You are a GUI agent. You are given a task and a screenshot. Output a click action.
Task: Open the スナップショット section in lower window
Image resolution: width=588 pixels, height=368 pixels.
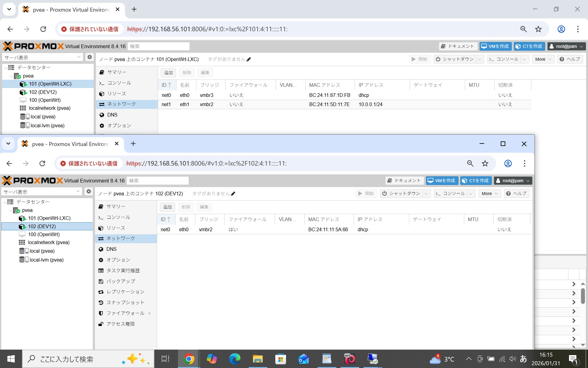point(125,302)
